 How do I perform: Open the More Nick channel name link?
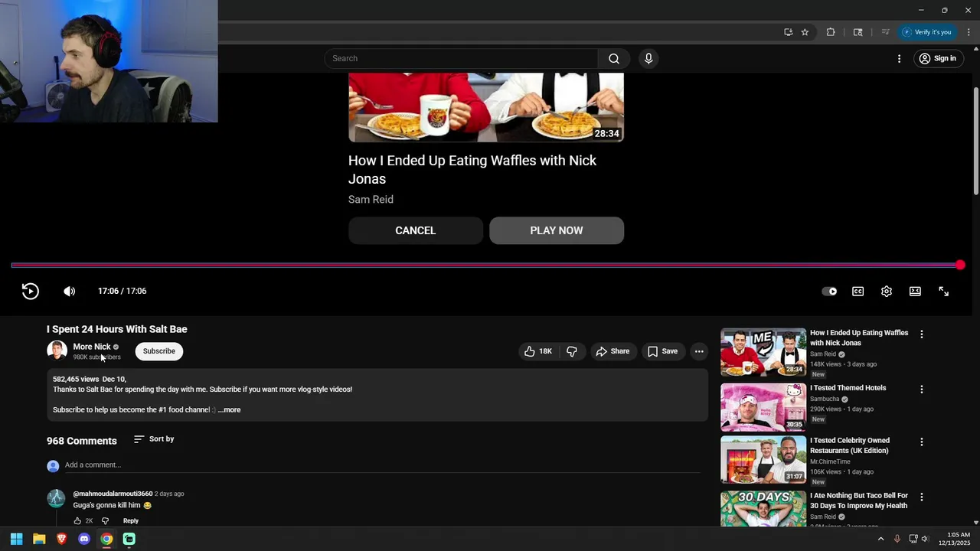92,347
